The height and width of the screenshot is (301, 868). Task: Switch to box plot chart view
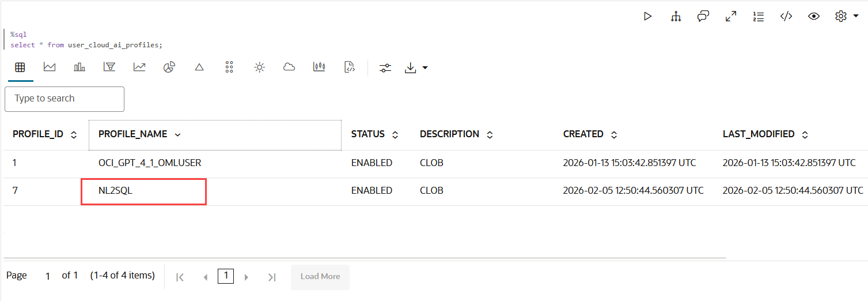pos(319,67)
